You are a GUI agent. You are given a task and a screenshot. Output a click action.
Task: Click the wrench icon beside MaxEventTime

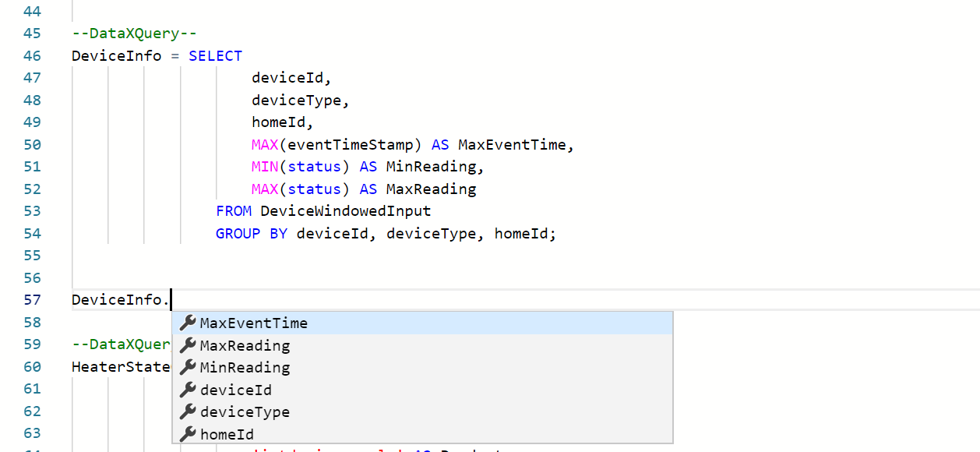coord(187,323)
